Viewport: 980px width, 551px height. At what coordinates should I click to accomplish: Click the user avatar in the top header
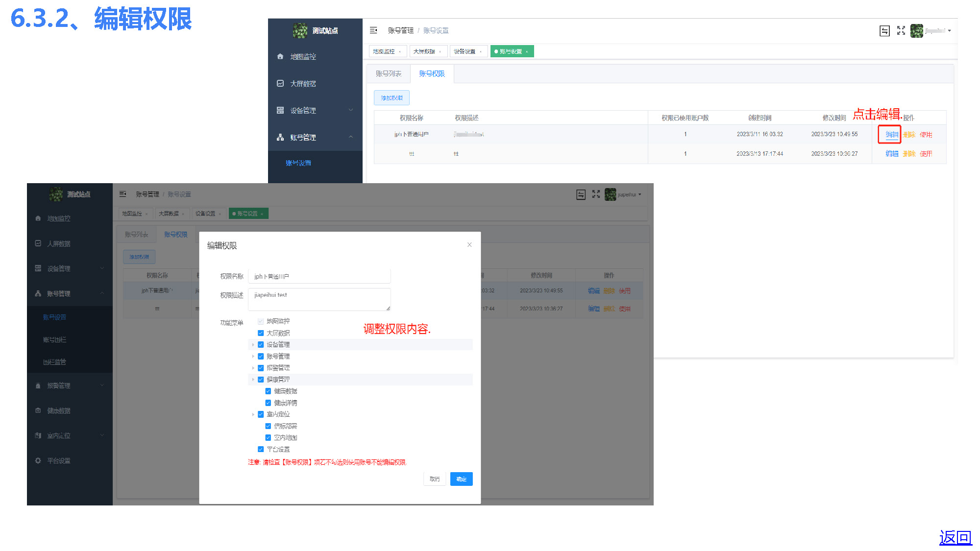(916, 30)
